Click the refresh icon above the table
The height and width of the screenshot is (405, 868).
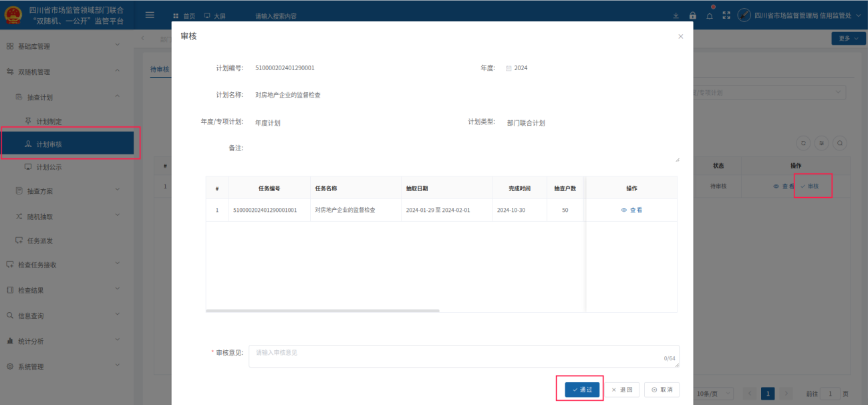803,143
